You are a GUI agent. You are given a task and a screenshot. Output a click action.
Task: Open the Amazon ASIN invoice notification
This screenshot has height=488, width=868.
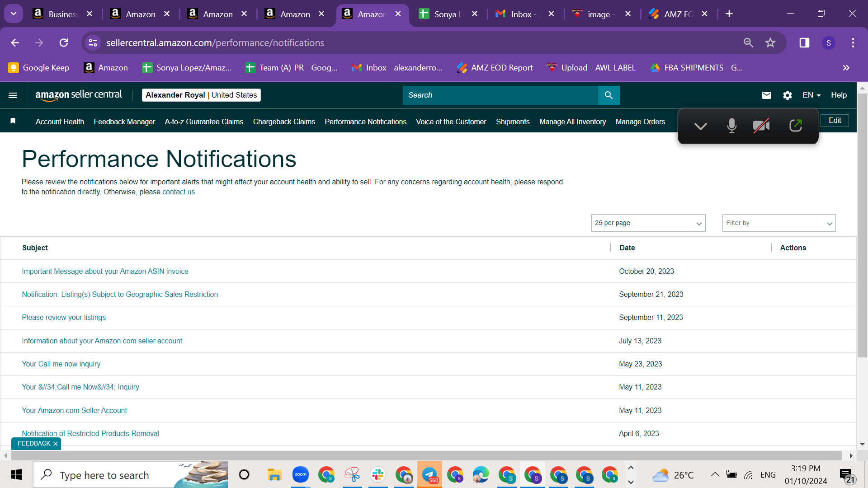[x=105, y=272]
